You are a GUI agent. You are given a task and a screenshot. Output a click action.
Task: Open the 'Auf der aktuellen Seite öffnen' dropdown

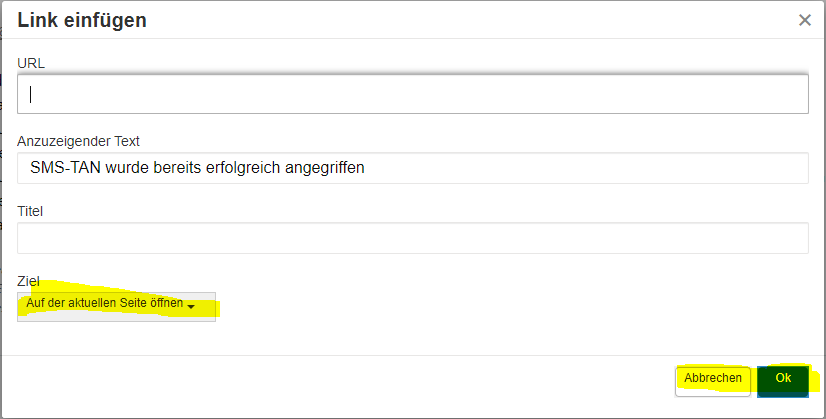(116, 307)
